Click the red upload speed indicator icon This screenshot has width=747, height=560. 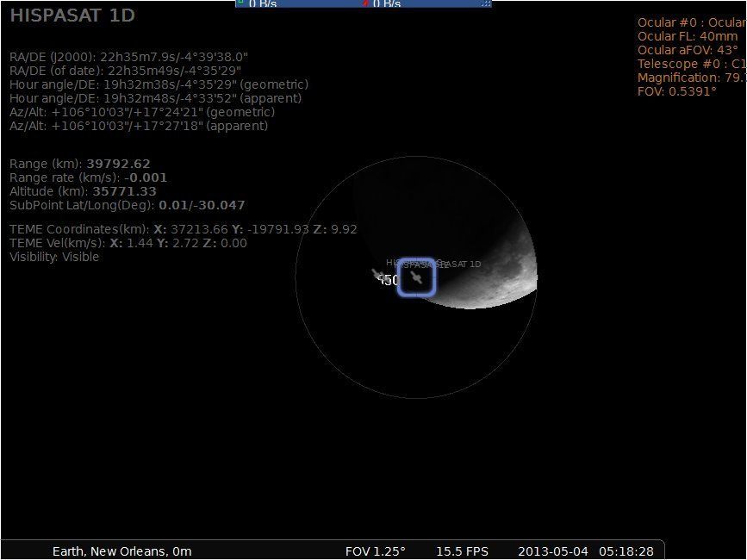coord(366,3)
